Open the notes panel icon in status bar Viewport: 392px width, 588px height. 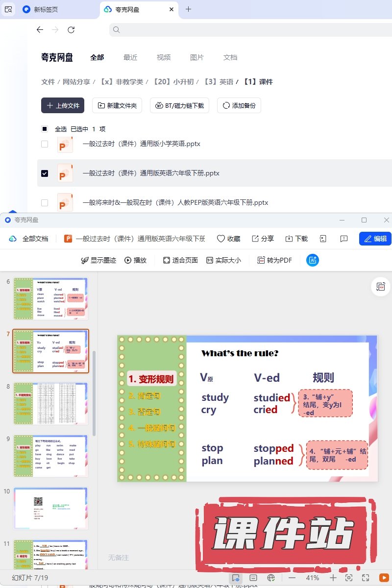point(253,578)
